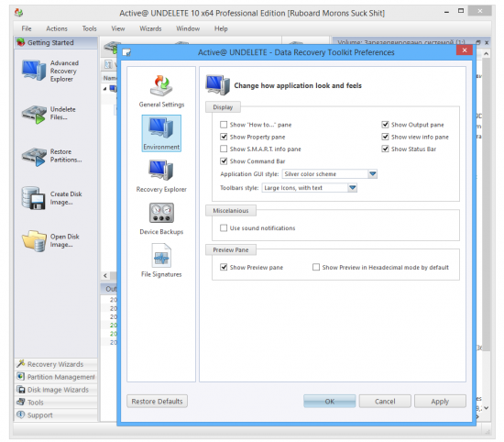
Task: Open the Wizards menu
Action: (150, 28)
